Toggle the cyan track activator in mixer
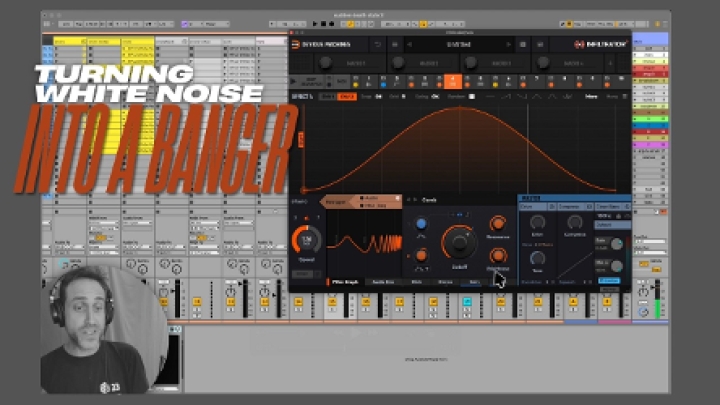 [467, 302]
